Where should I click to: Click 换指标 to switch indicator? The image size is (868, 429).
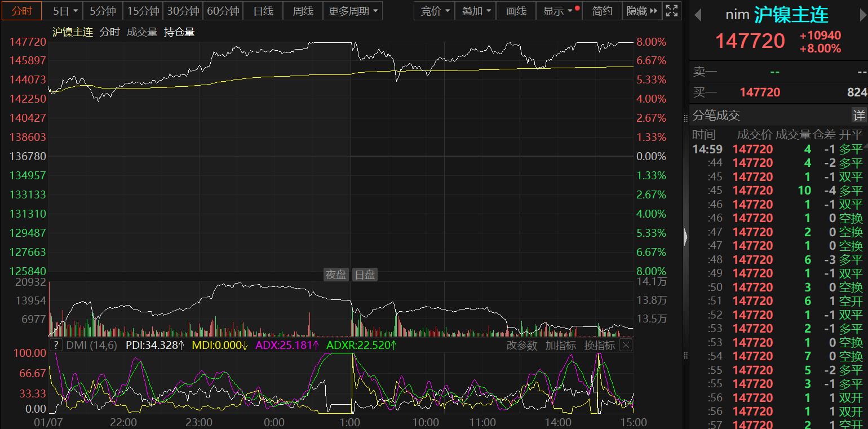(x=599, y=345)
